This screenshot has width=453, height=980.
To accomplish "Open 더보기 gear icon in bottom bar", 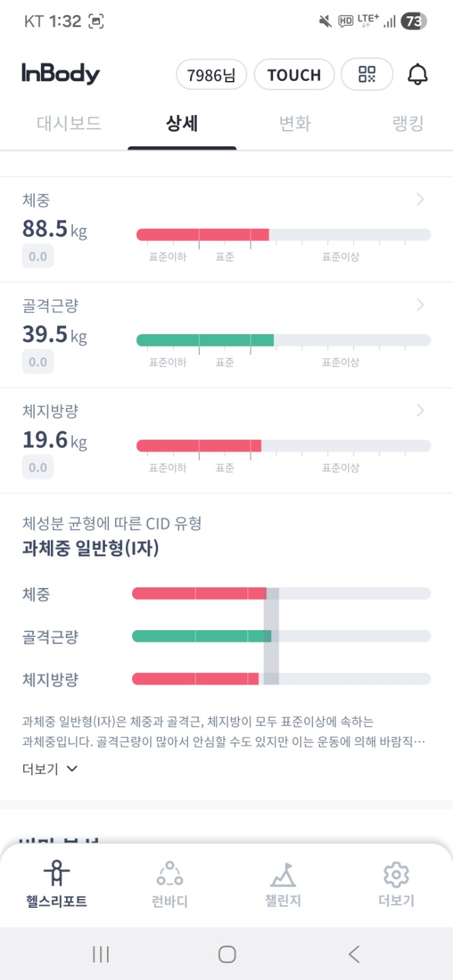I will pos(396,872).
